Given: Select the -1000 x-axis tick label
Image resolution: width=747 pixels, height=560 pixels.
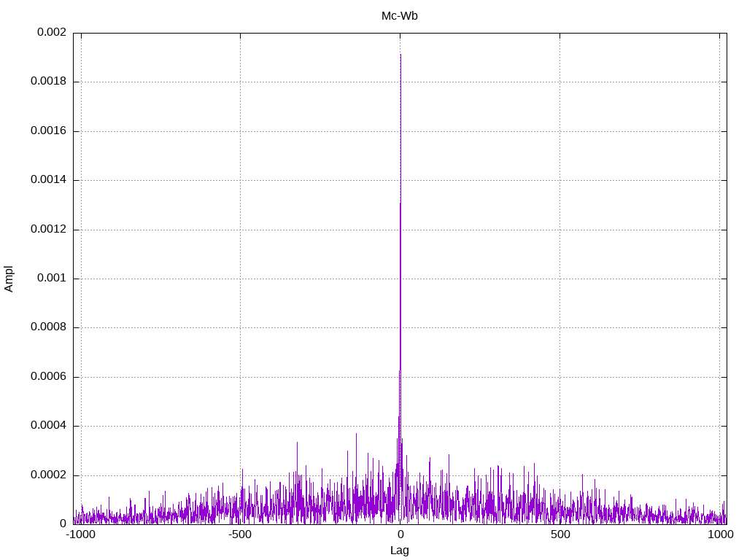Looking at the screenshot, I should point(80,534).
